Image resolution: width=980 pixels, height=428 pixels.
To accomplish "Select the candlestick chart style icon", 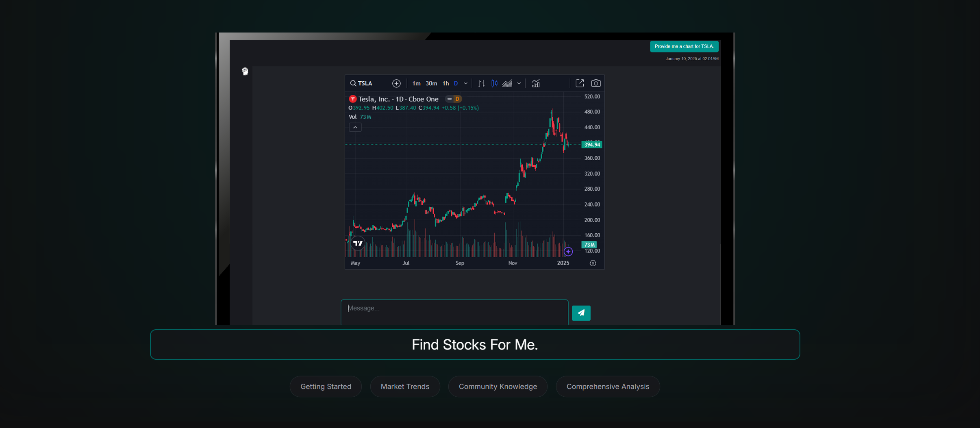I will pos(494,83).
